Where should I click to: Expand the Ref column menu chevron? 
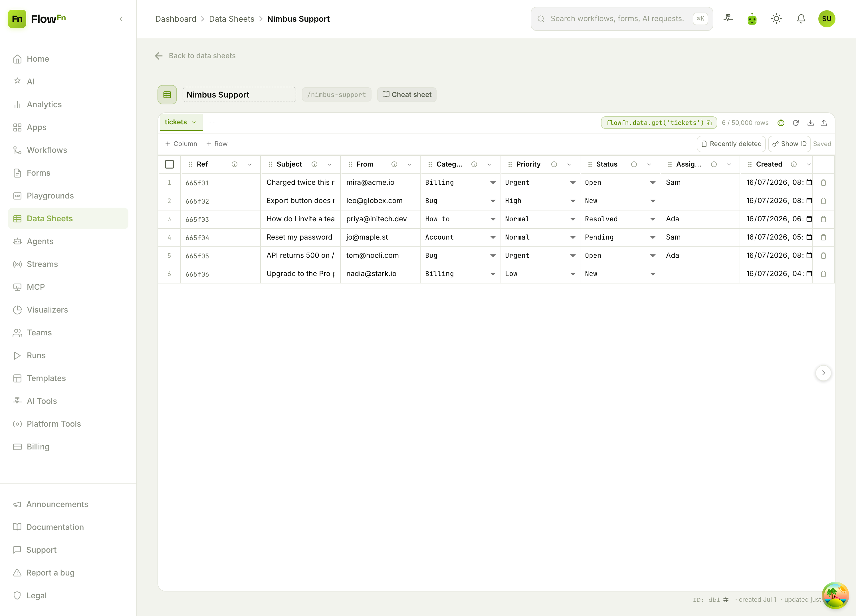pos(249,165)
